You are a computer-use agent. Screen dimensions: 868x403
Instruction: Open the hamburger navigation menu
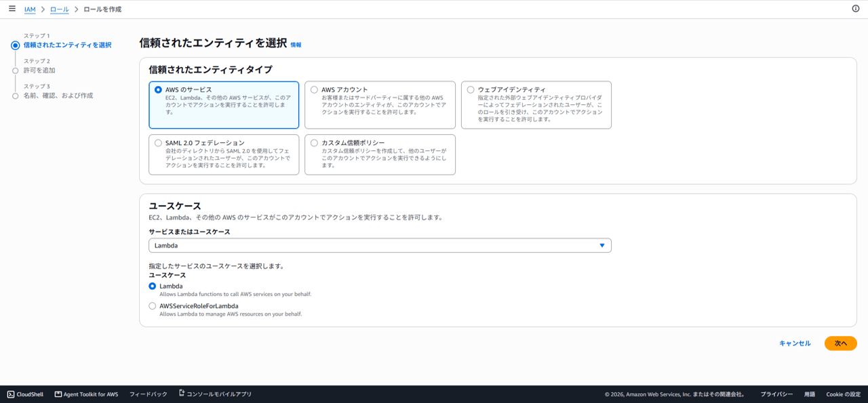coord(12,9)
